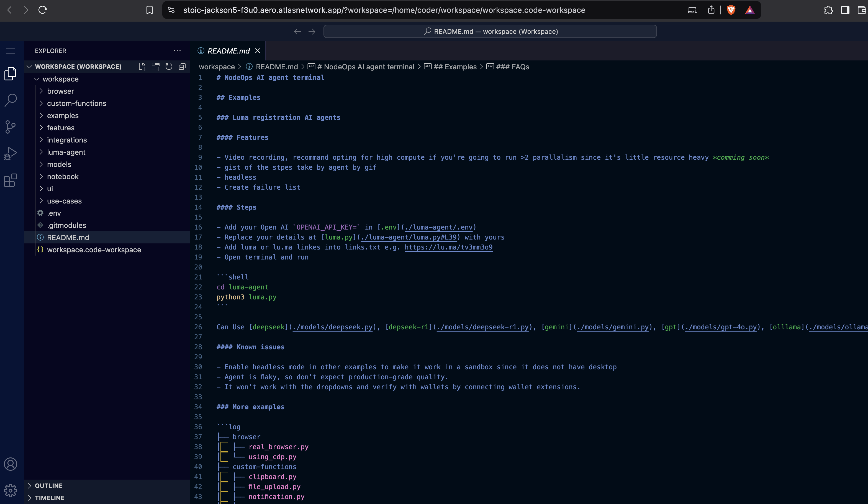Screen dimensions: 868x504
Task: Select the README.md editor tab
Action: tap(228, 51)
